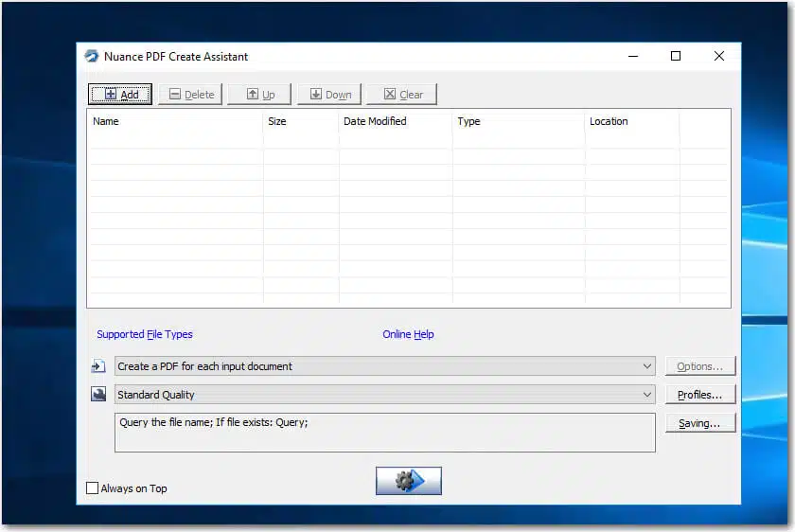Click the input document mode icon
The height and width of the screenshot is (532, 795).
click(98, 366)
